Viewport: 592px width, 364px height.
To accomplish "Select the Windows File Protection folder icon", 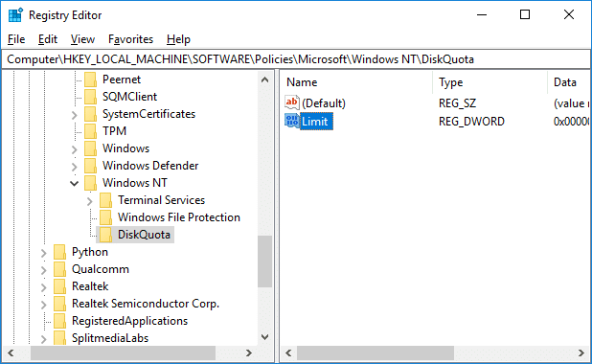I will tap(106, 217).
